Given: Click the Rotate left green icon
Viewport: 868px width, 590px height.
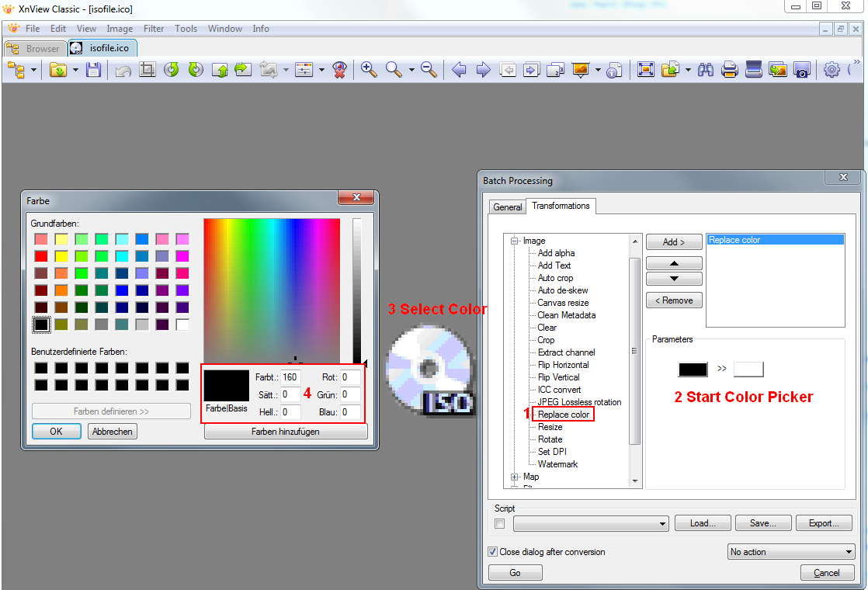Looking at the screenshot, I should (x=172, y=70).
